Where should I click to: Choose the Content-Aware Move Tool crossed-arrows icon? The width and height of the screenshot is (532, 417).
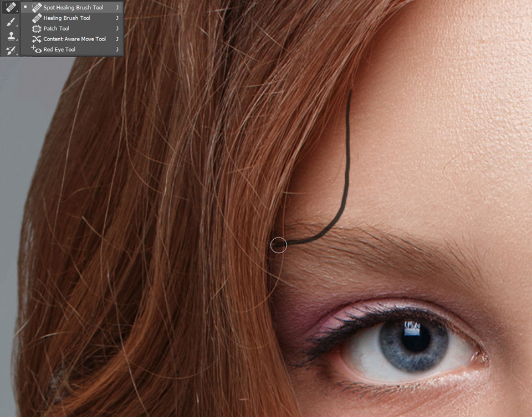coord(36,39)
